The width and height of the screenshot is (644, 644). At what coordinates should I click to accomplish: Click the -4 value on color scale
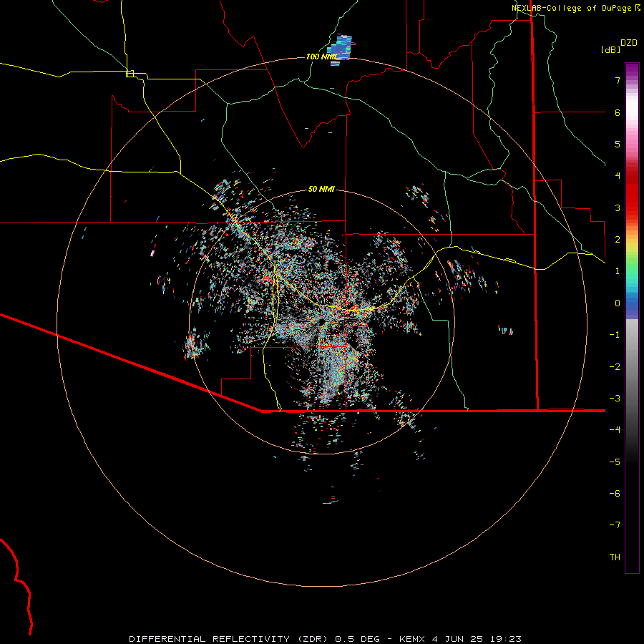click(615, 430)
